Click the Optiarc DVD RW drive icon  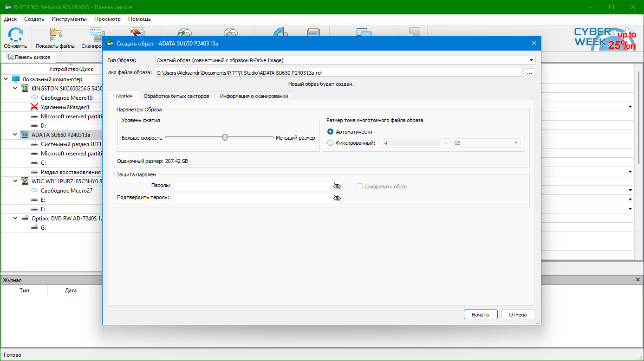25,218
